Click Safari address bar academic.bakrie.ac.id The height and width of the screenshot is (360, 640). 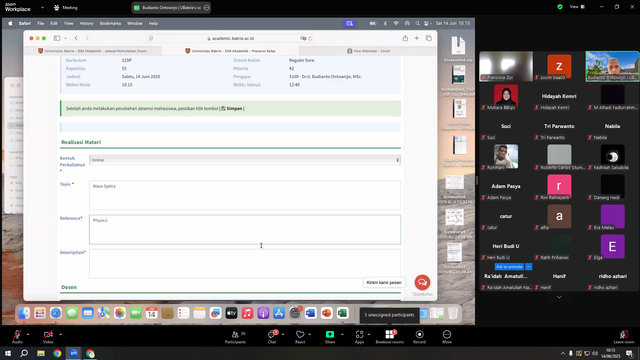click(231, 38)
